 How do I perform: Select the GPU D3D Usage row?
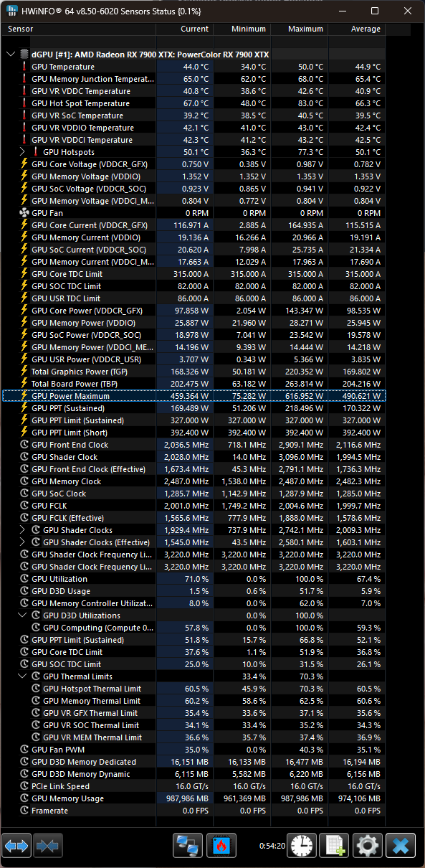(194, 591)
